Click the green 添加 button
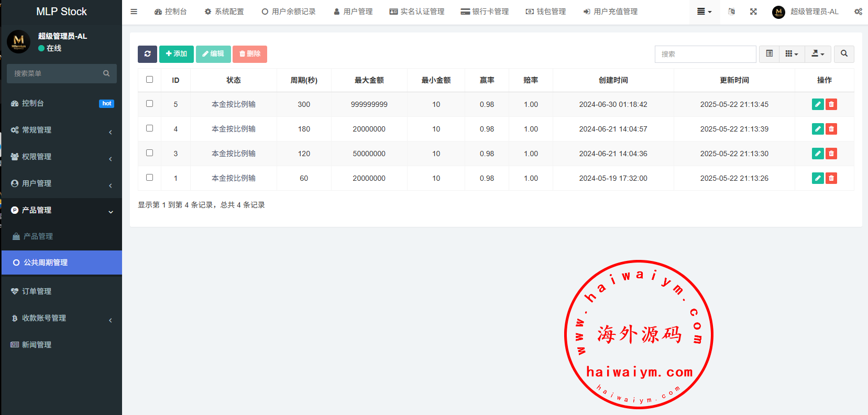The image size is (868, 415). point(176,54)
